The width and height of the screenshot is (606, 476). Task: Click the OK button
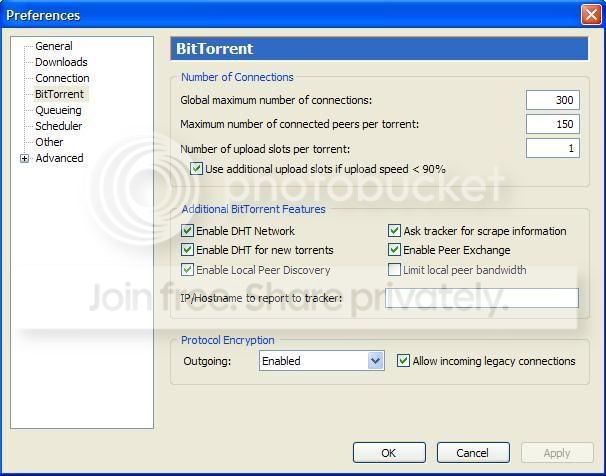pyautogui.click(x=389, y=452)
